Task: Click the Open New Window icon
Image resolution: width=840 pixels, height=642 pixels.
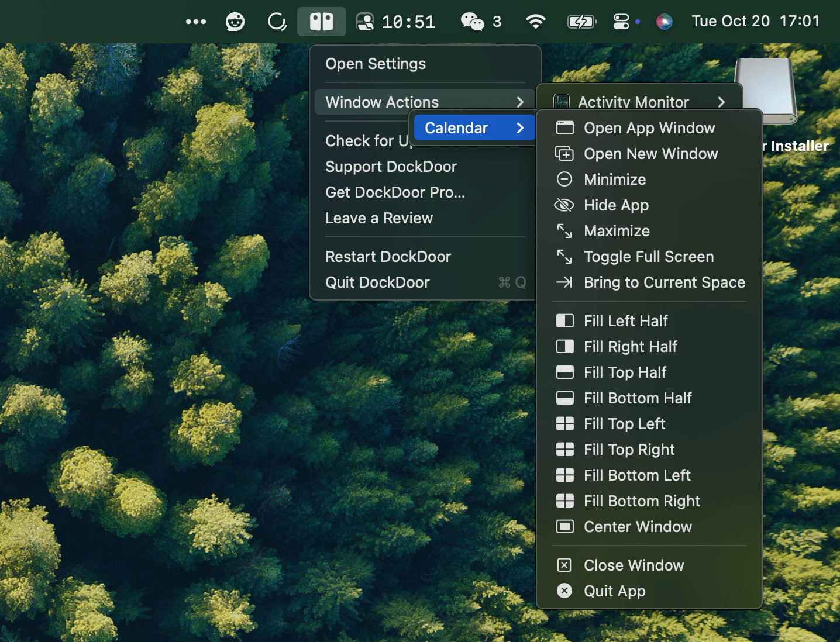Action: point(564,154)
